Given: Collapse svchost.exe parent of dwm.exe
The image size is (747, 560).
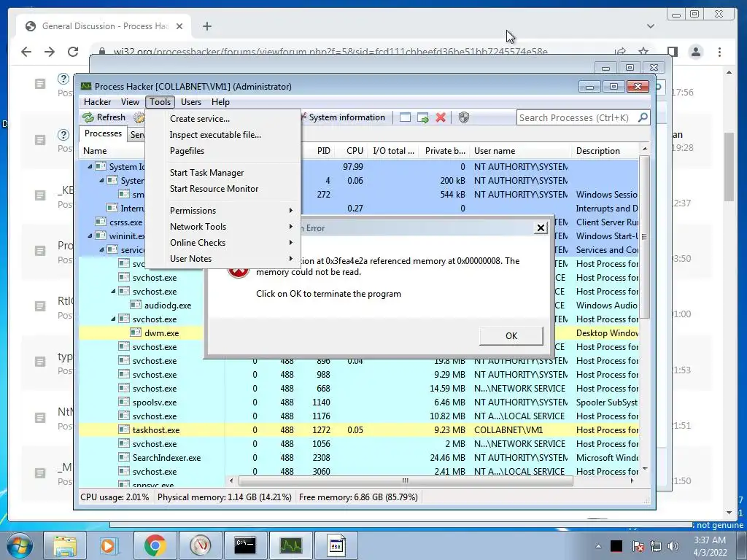Looking at the screenshot, I should (113, 319).
